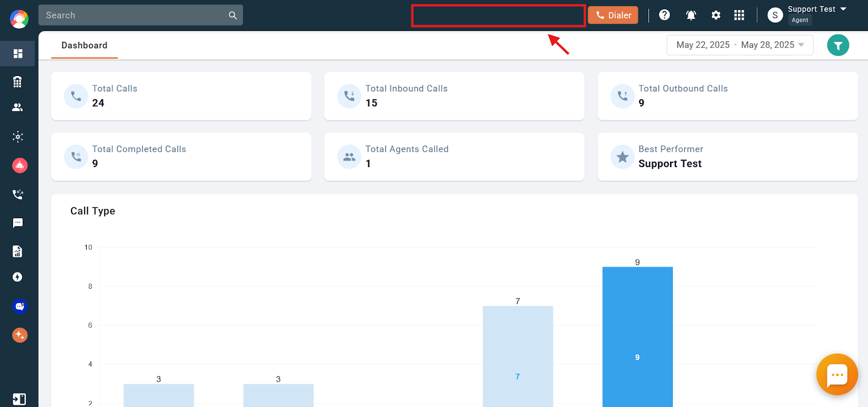Click the 'May 22, 2025' start date
The image size is (868, 407).
703,45
